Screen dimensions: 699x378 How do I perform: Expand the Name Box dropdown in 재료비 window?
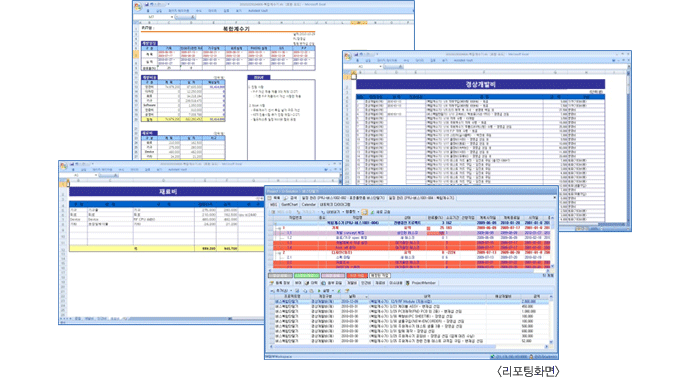[95, 176]
